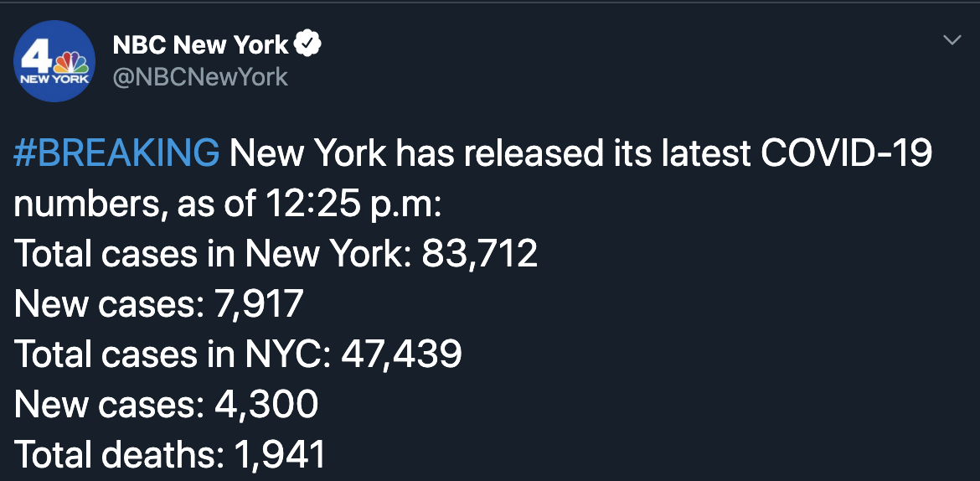Visit the @NBCNewYork handle link

coord(200,77)
